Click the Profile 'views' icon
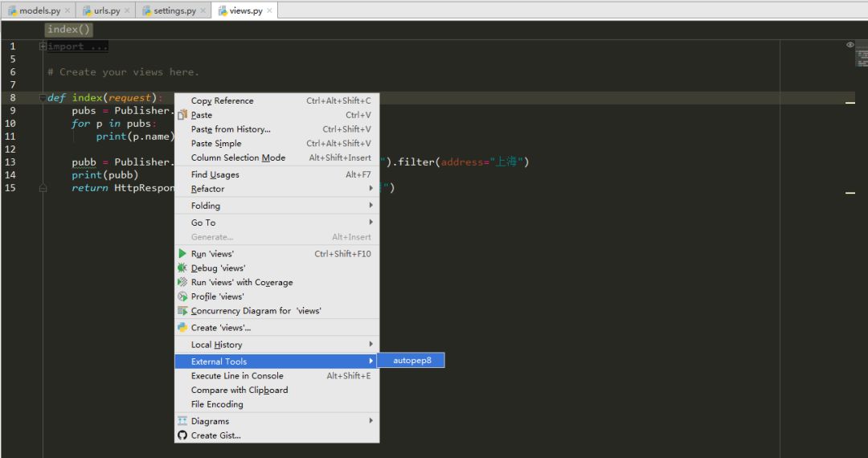 182,296
